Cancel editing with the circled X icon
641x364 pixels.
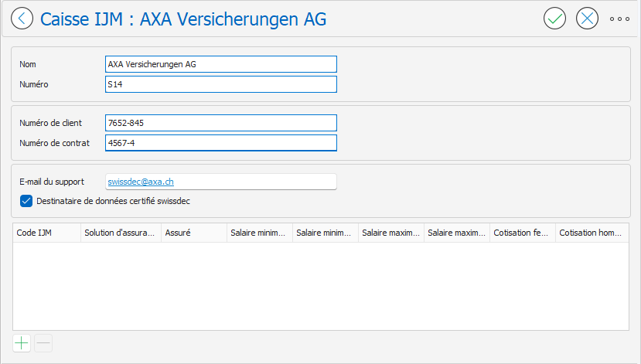[588, 19]
